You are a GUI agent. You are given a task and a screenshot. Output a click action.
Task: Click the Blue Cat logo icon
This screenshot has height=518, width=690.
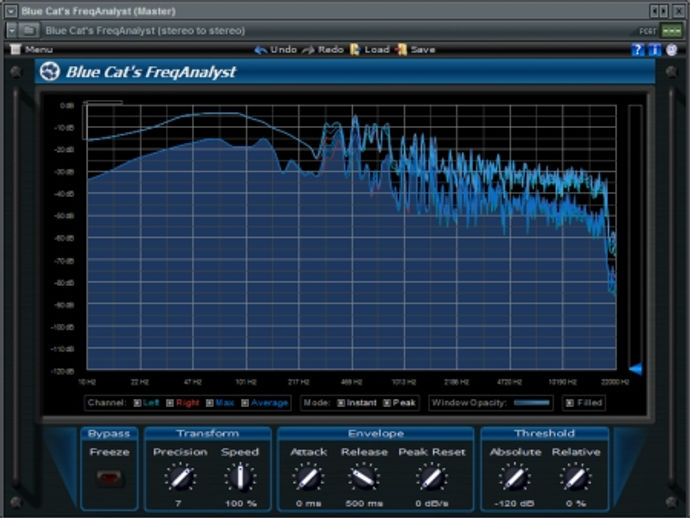pyautogui.click(x=50, y=71)
